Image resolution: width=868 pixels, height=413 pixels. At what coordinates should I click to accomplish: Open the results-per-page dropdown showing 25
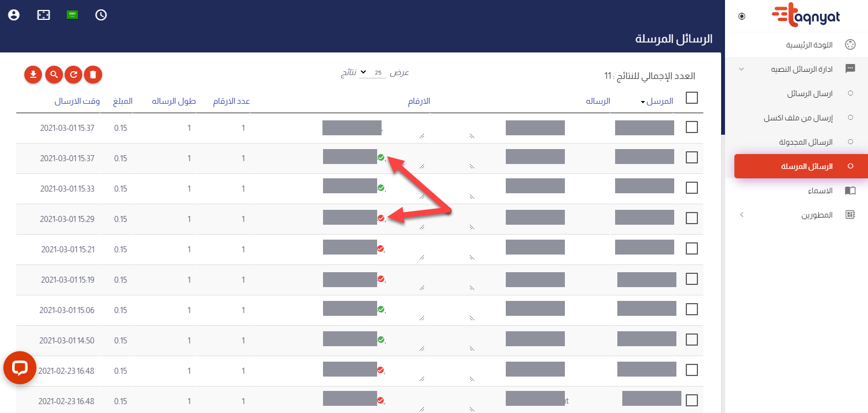[373, 72]
